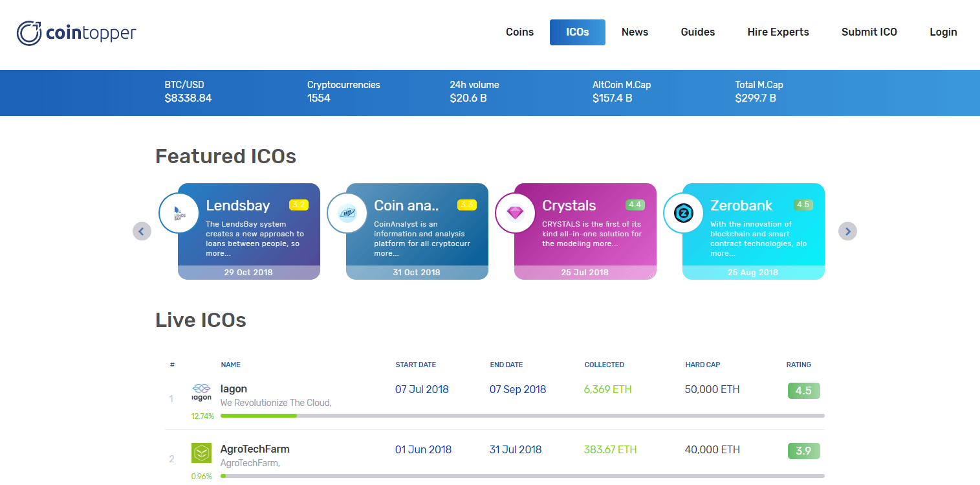Select the Iagon cloud logo in Live ICOs

click(x=201, y=391)
